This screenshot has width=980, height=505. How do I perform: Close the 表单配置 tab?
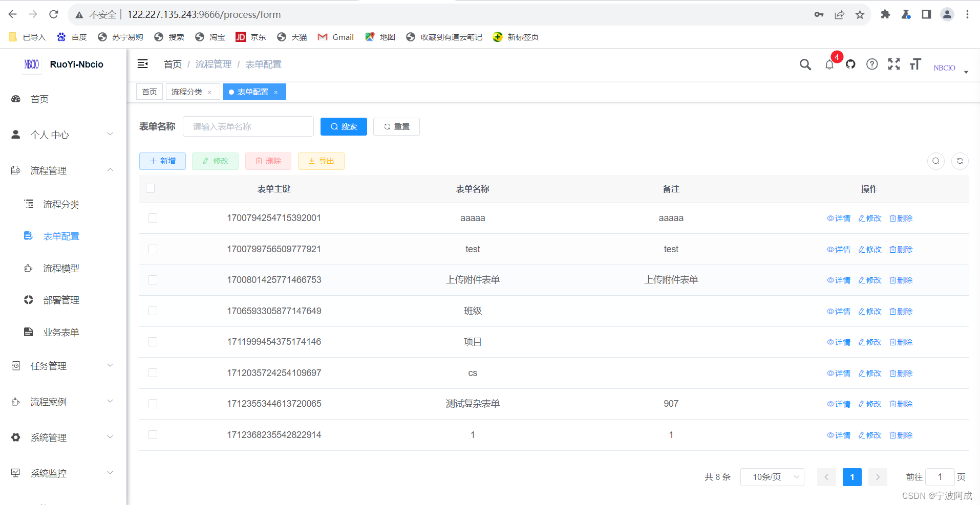pyautogui.click(x=276, y=93)
